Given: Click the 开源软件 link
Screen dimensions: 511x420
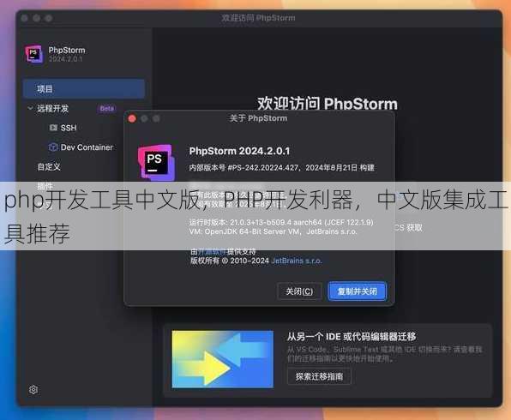Looking at the screenshot, I should pos(212,251).
